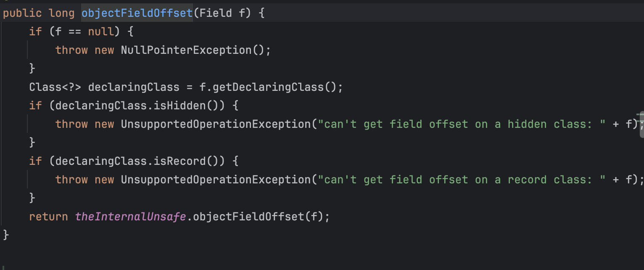Screen dimensions: 644x270
Task: Click the italic theInternalUnsafe field reference
Action: 130,217
